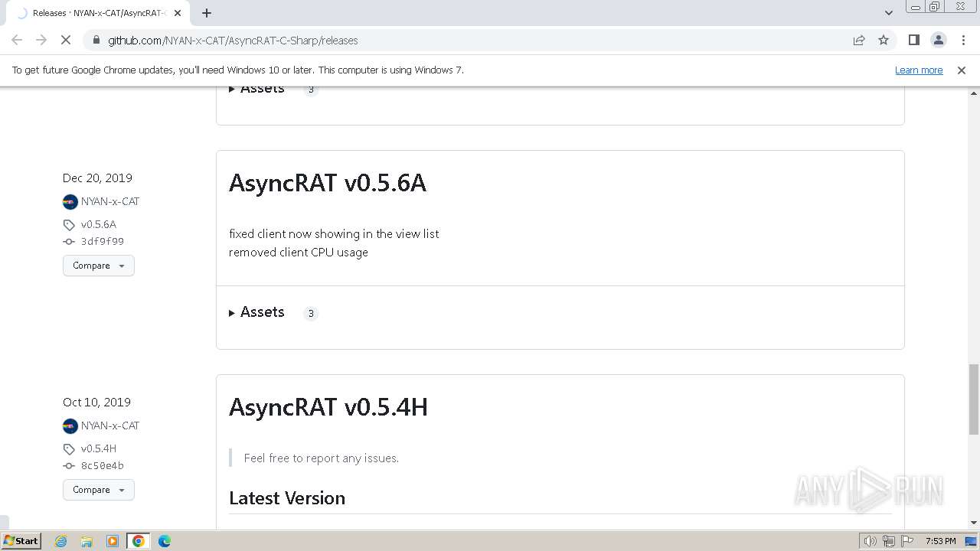980x551 pixels.
Task: Open commit 3df9f99
Action: [x=103, y=241]
